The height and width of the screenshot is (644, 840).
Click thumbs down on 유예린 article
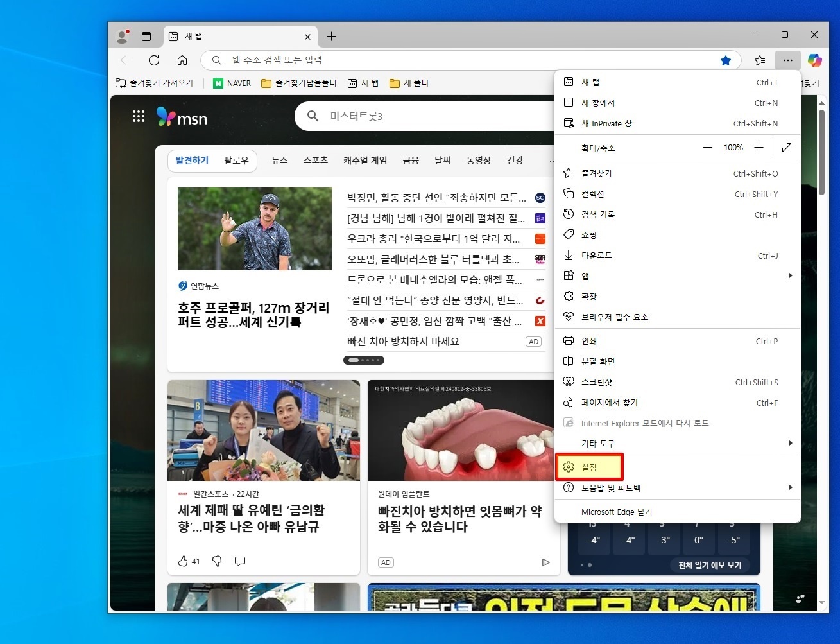[x=217, y=561]
